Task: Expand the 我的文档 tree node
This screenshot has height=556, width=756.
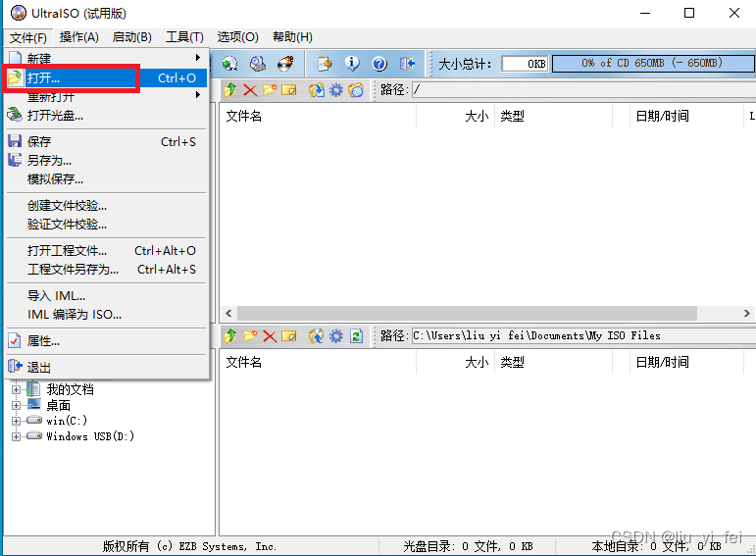Action: coord(16,389)
